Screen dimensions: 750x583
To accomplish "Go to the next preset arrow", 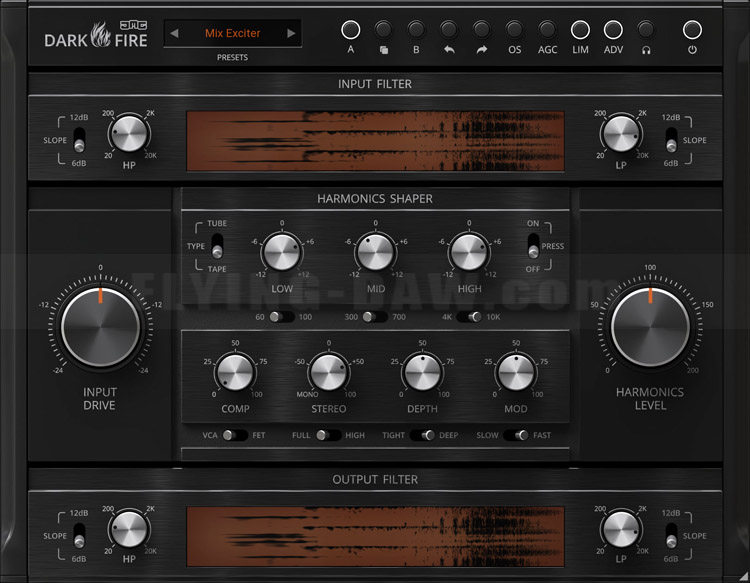I will coord(291,33).
